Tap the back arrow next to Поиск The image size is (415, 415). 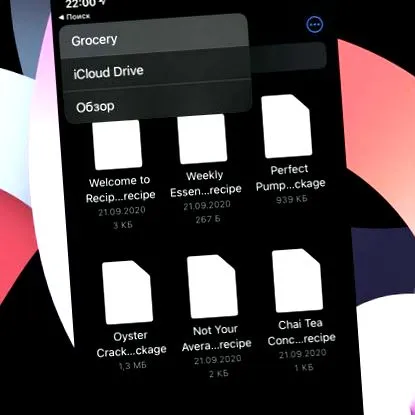(61, 17)
